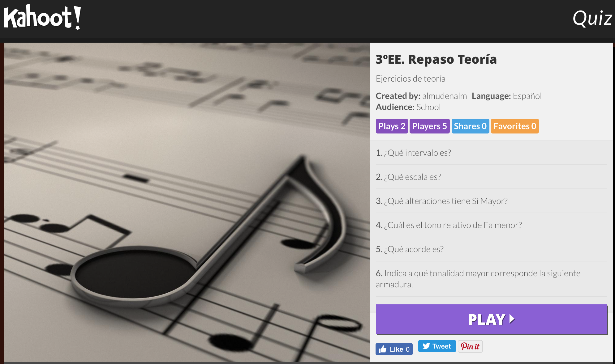The height and width of the screenshot is (364, 615).
Task: Click the play arrow icon beside PLAY
Action: (512, 319)
